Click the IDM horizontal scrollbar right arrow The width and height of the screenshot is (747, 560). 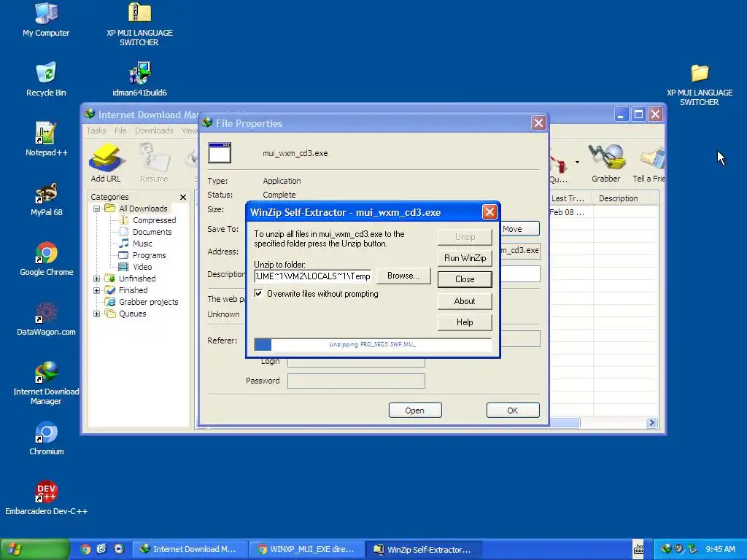651,422
